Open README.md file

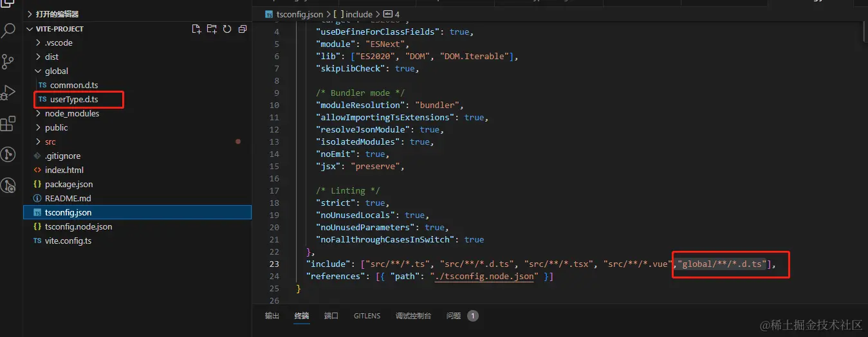68,199
